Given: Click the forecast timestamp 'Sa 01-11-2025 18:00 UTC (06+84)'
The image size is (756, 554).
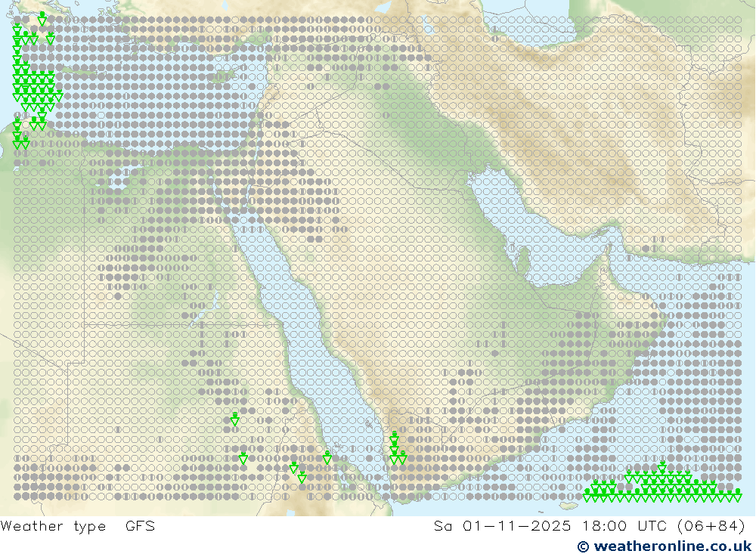Looking at the screenshot, I should [x=589, y=526].
